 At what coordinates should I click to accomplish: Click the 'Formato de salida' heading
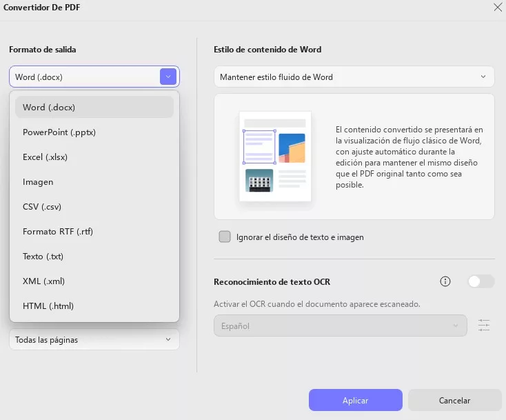click(43, 50)
